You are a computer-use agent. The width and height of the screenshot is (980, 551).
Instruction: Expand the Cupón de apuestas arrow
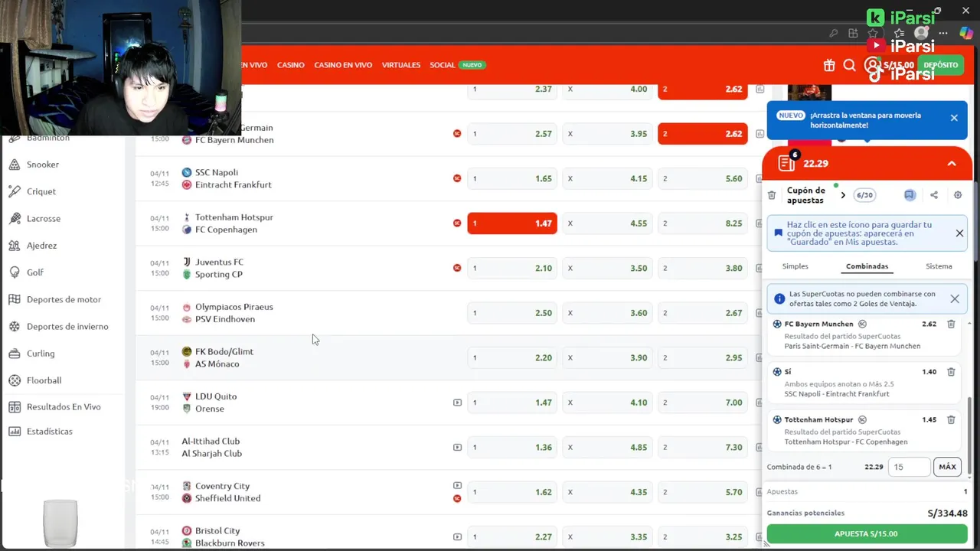point(843,195)
